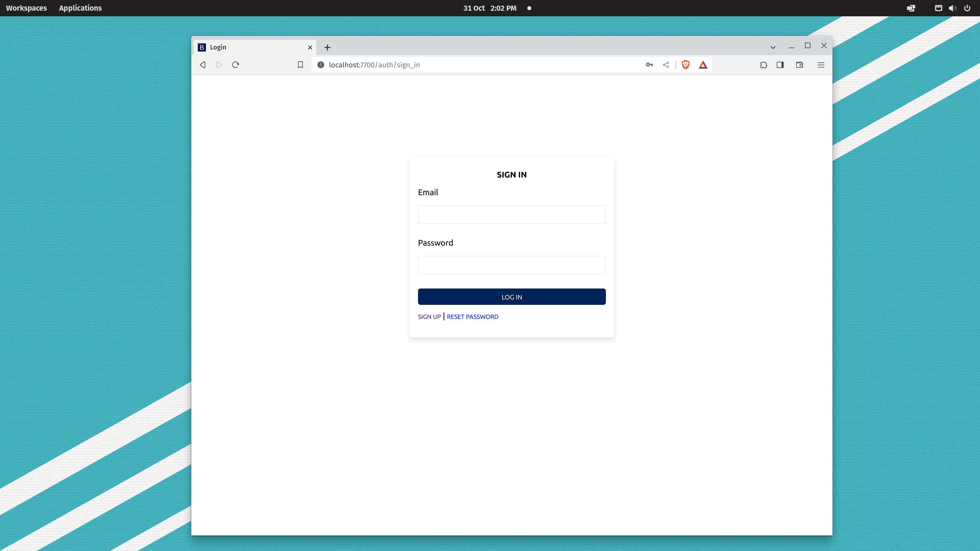Image resolution: width=980 pixels, height=551 pixels.
Task: Follow the RESET PASSWORD link
Action: coord(472,317)
